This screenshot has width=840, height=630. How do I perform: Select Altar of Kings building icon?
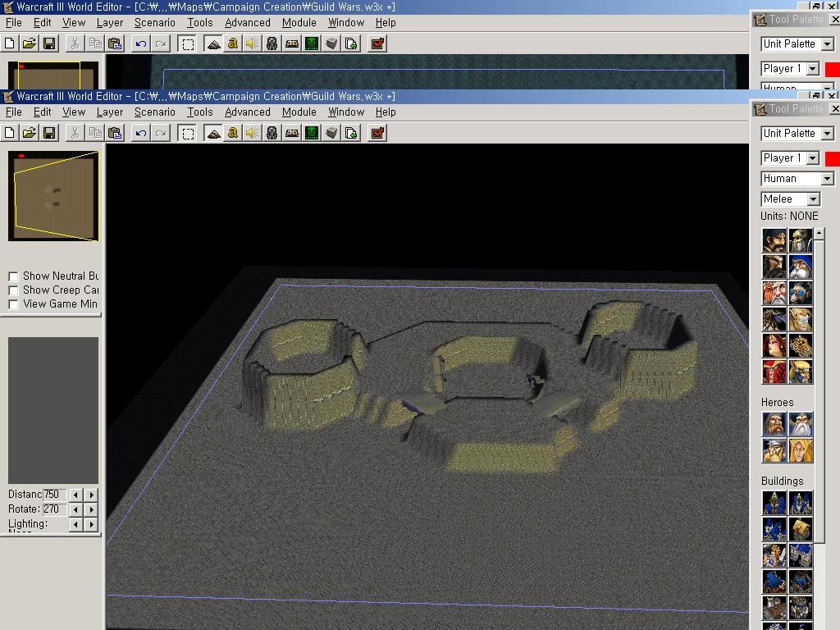click(774, 555)
